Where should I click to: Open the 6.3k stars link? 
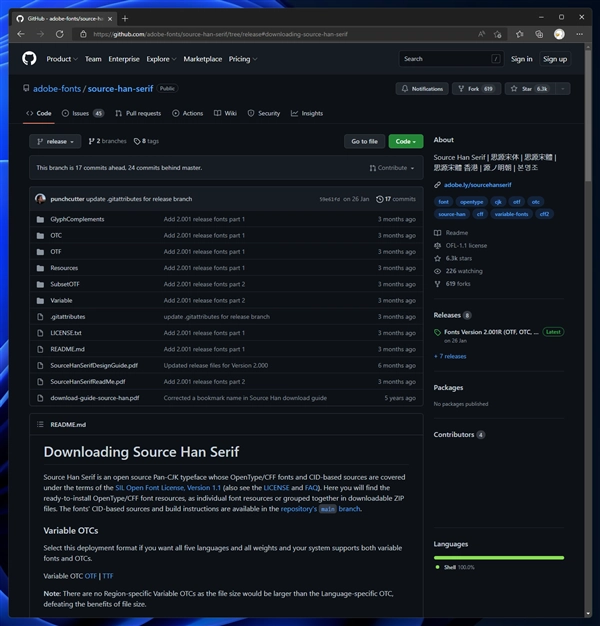(458, 258)
